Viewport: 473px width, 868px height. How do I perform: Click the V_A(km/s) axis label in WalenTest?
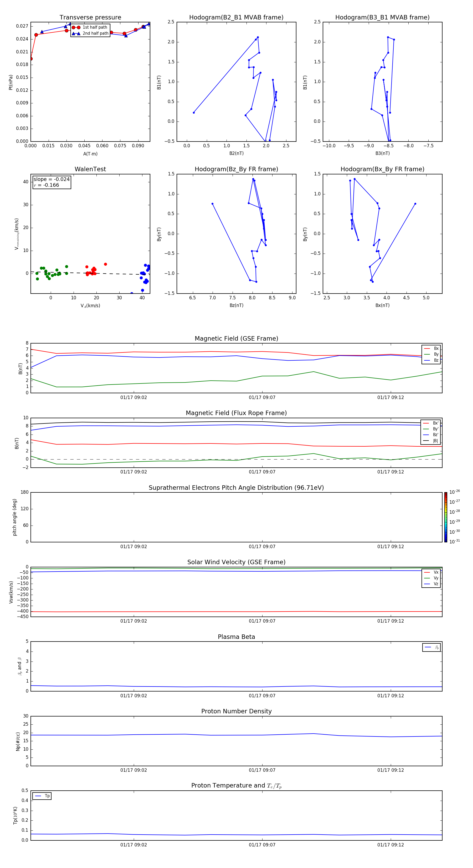[x=90, y=306]
